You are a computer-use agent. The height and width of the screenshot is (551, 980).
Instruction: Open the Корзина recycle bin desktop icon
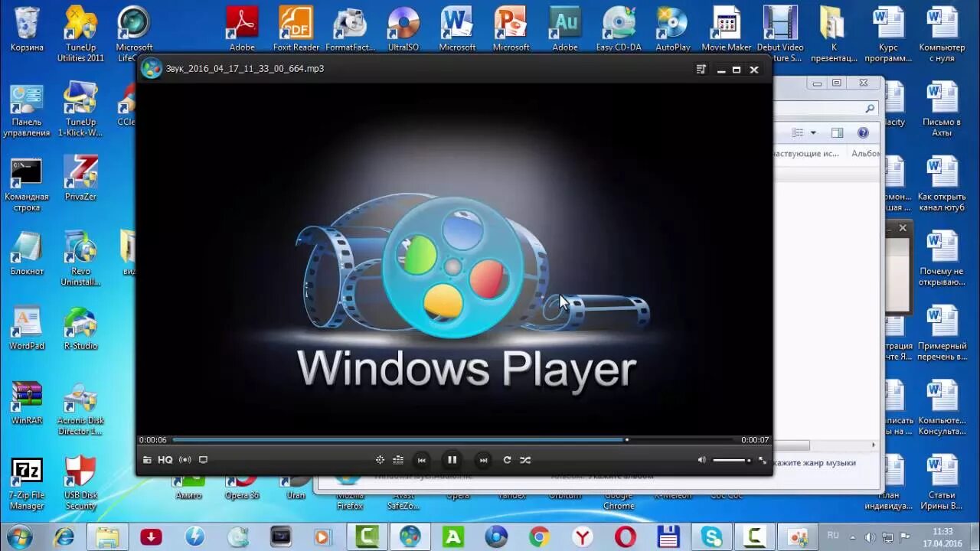click(27, 29)
